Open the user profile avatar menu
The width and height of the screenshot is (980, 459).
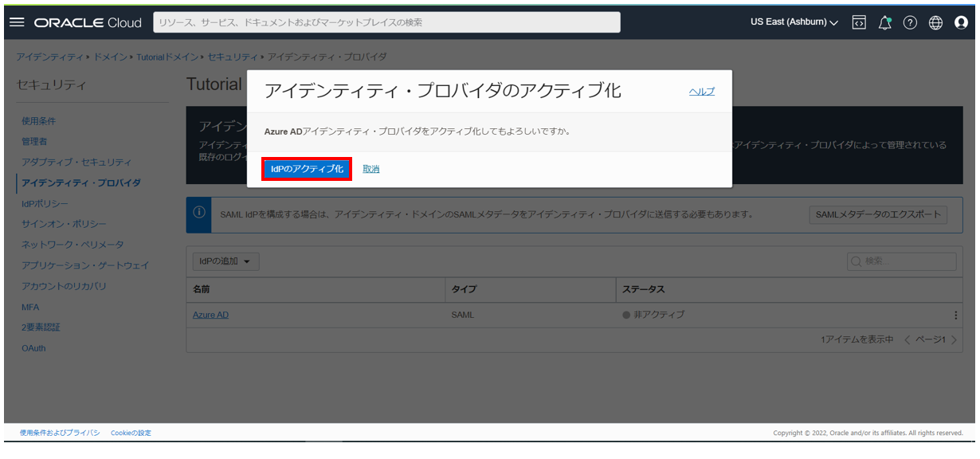961,22
